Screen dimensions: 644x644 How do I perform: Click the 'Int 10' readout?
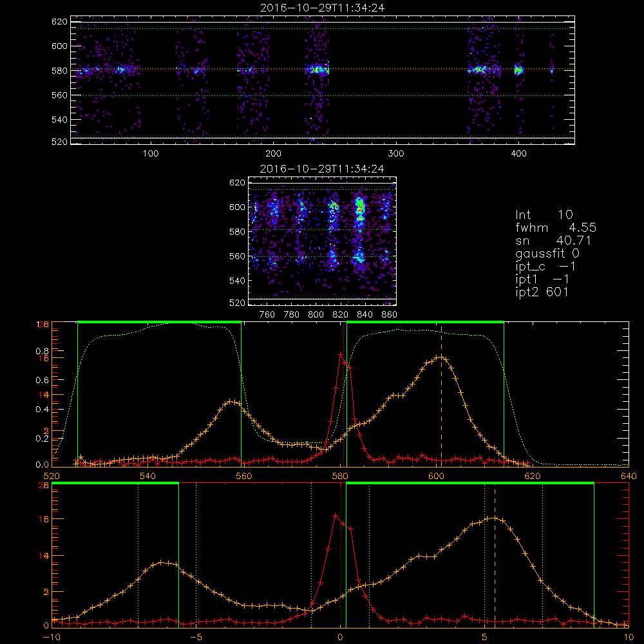pos(544,214)
